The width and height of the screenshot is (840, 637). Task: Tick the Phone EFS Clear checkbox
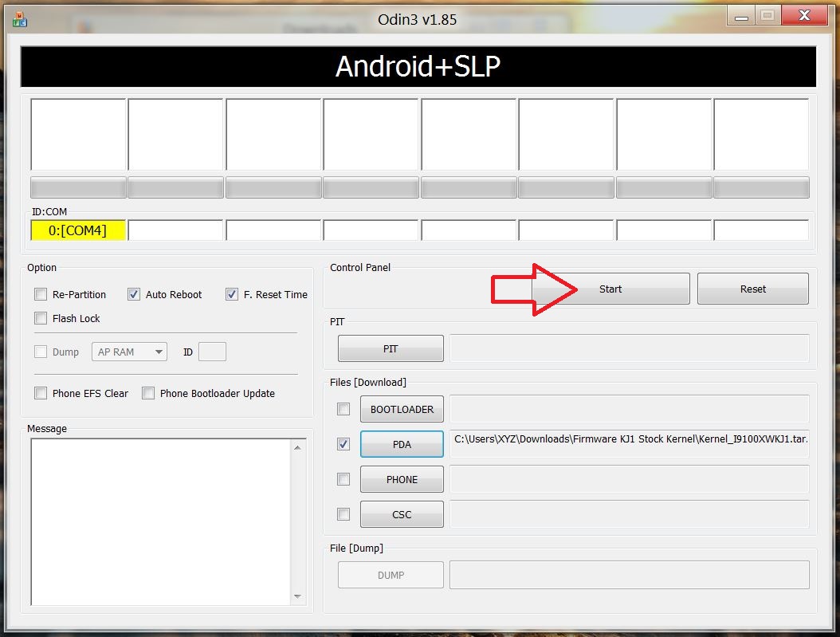pyautogui.click(x=41, y=393)
